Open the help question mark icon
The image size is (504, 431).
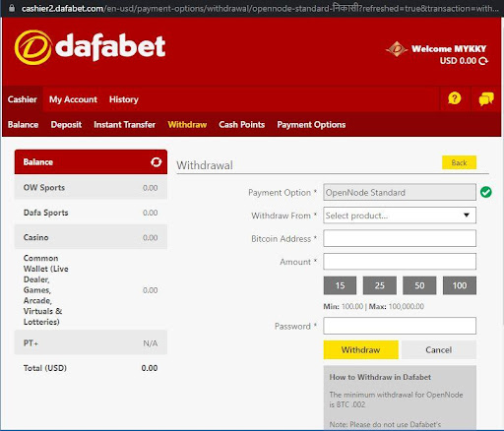455,98
